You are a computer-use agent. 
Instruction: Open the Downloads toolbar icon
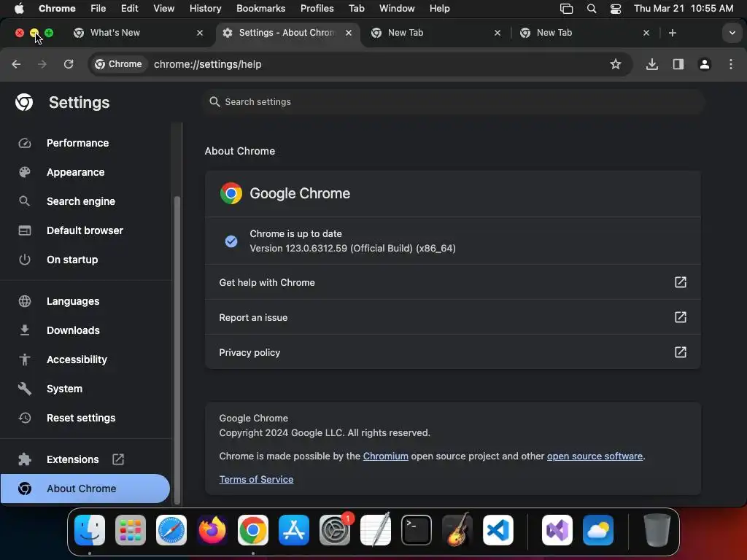pyautogui.click(x=652, y=64)
